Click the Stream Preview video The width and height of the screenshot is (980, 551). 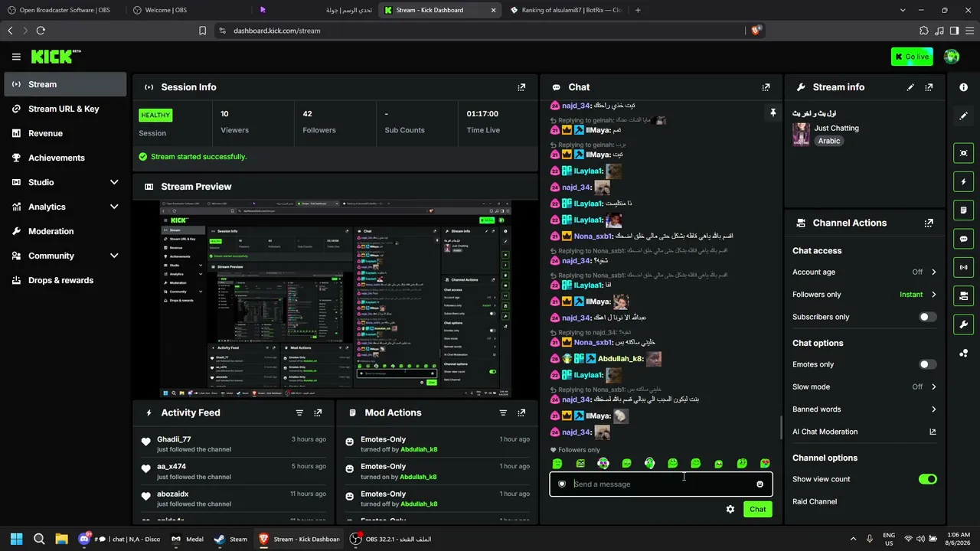pos(335,299)
